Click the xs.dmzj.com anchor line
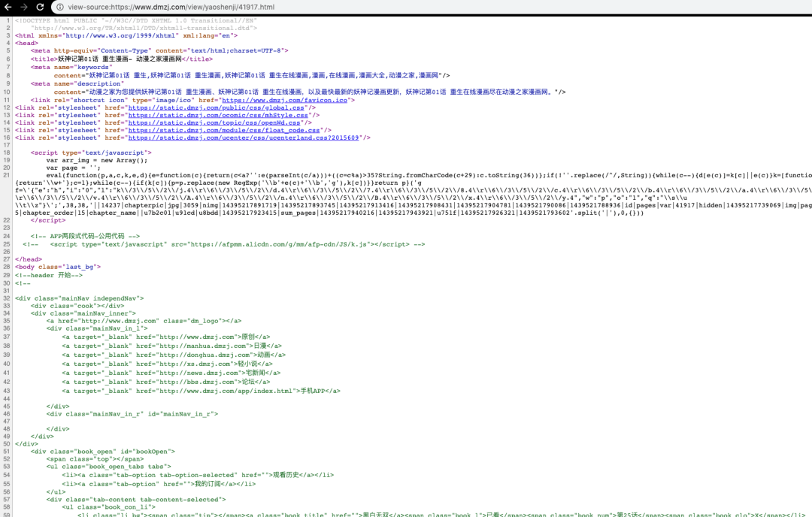Image resolution: width=812 pixels, height=517 pixels. 167,364
